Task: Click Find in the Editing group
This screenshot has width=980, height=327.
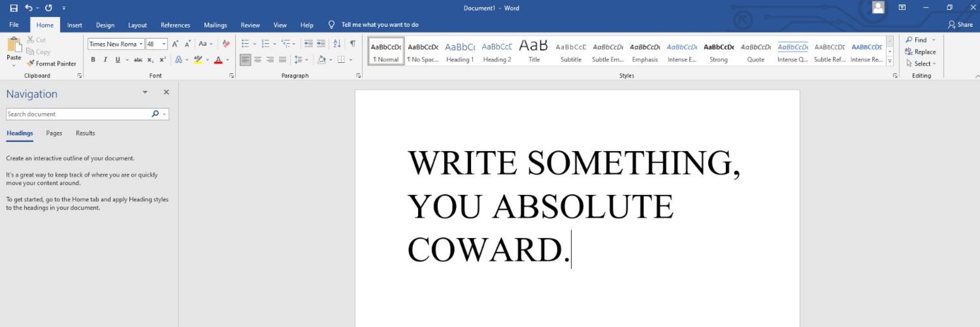Action: [916, 40]
